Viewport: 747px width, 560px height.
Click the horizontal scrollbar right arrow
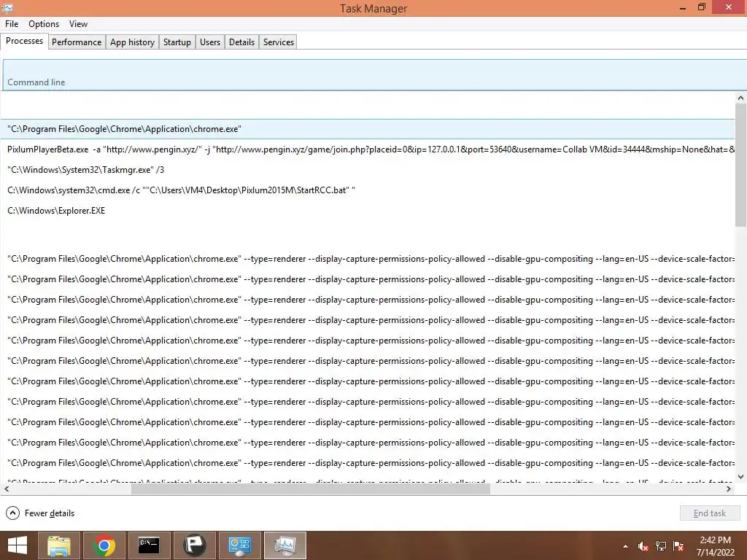click(729, 489)
